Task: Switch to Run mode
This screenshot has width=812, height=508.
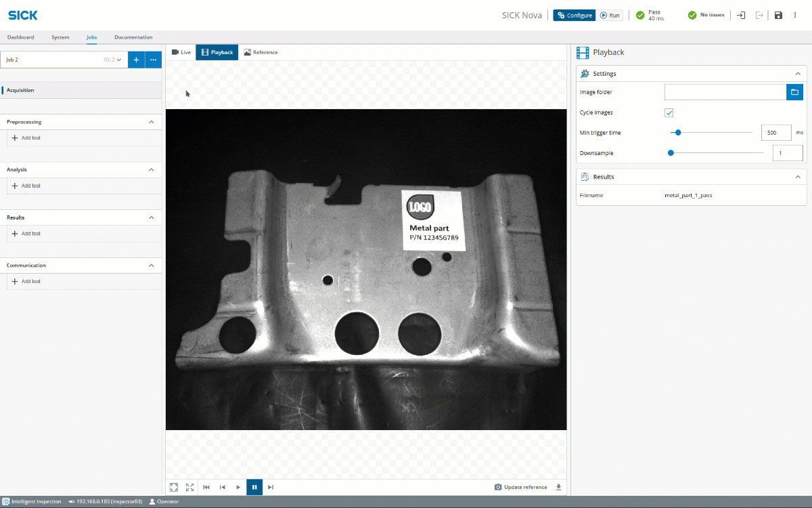Action: pyautogui.click(x=609, y=15)
